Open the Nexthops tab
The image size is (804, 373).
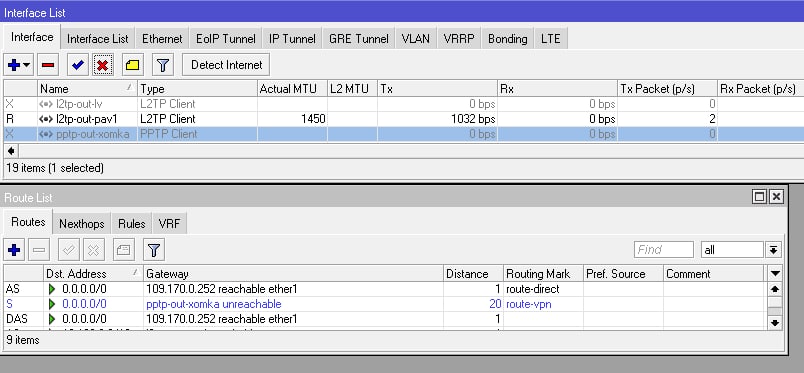82,224
